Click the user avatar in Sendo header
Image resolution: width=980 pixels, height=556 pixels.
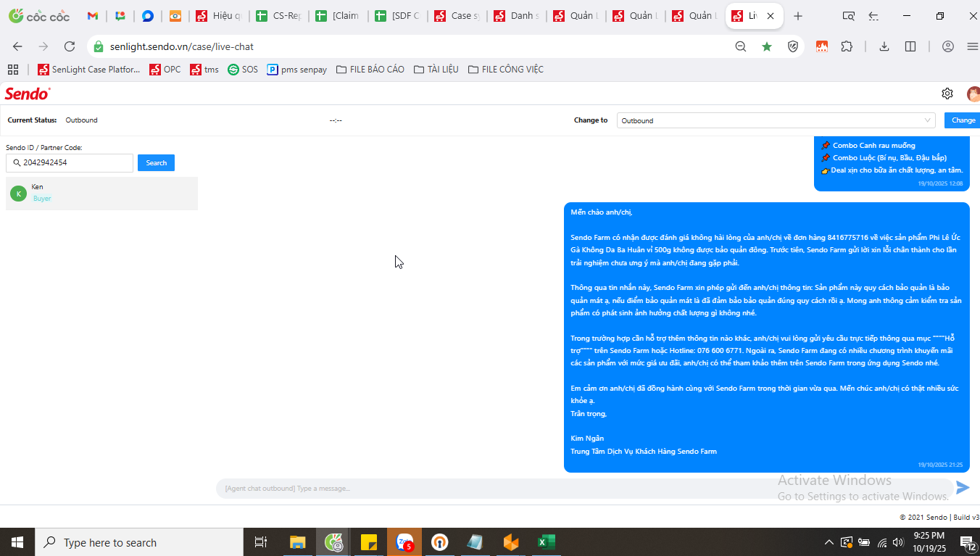click(973, 94)
